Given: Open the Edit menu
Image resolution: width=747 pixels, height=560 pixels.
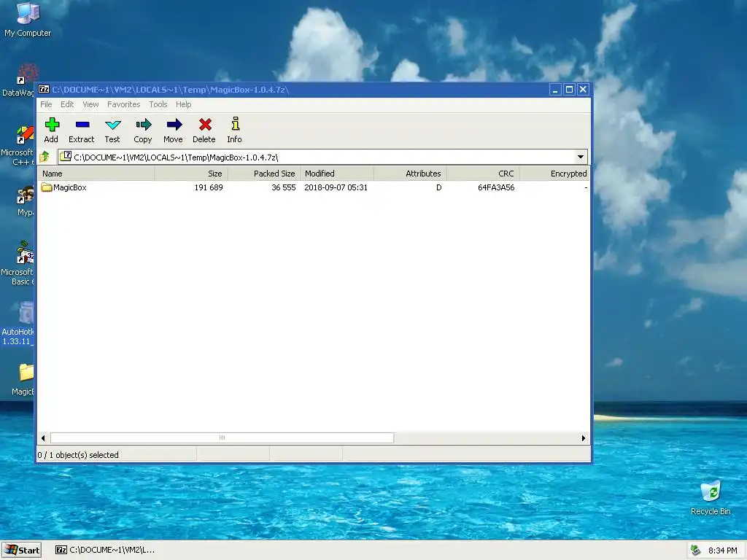Looking at the screenshot, I should click(x=67, y=104).
